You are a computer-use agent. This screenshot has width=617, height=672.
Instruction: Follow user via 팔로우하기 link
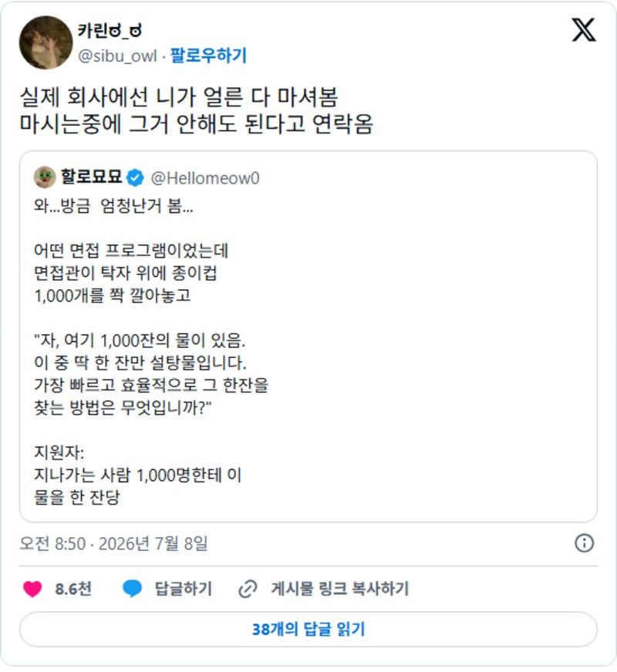coord(208,56)
